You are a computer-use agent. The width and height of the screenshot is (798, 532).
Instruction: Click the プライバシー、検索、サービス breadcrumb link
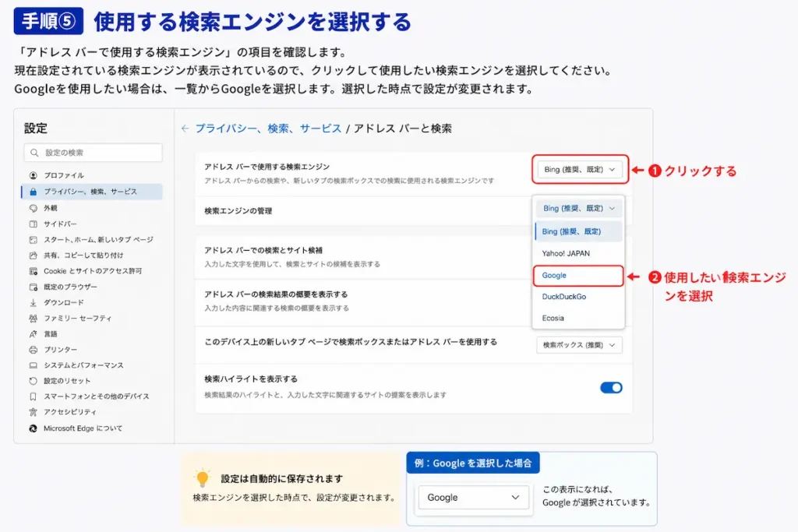[x=268, y=129]
